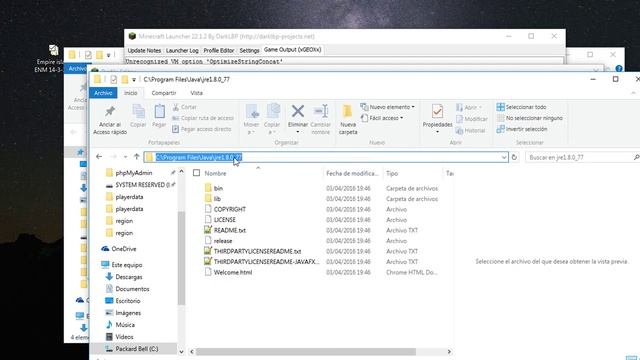This screenshot has width=640, height=360.
Task: Sort by the Nombre column
Action: pyautogui.click(x=215, y=173)
